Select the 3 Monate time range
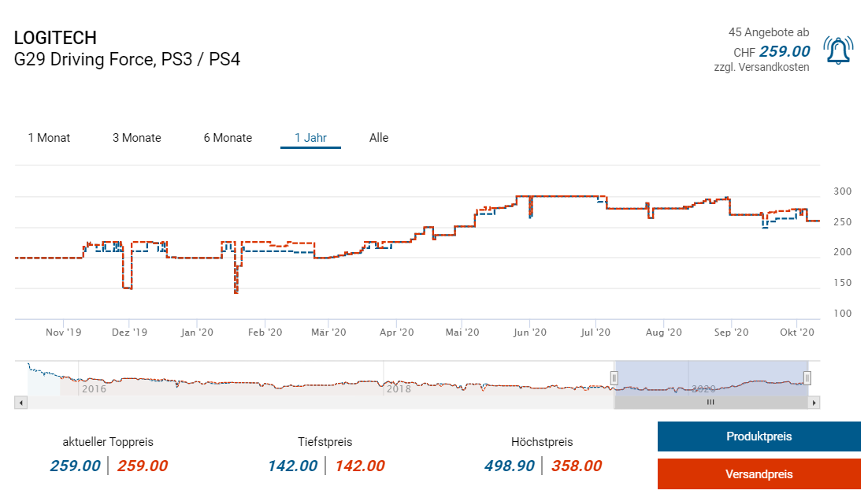Image resolution: width=868 pixels, height=494 pixels. click(136, 138)
